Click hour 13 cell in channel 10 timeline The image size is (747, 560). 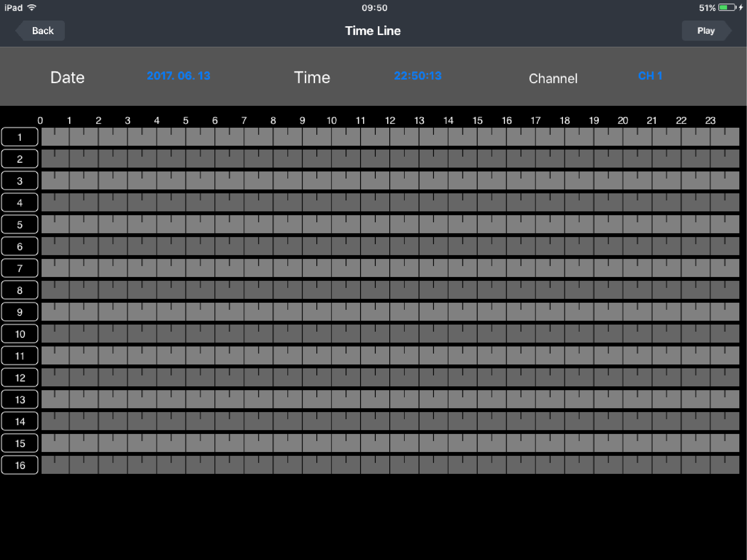click(433, 334)
